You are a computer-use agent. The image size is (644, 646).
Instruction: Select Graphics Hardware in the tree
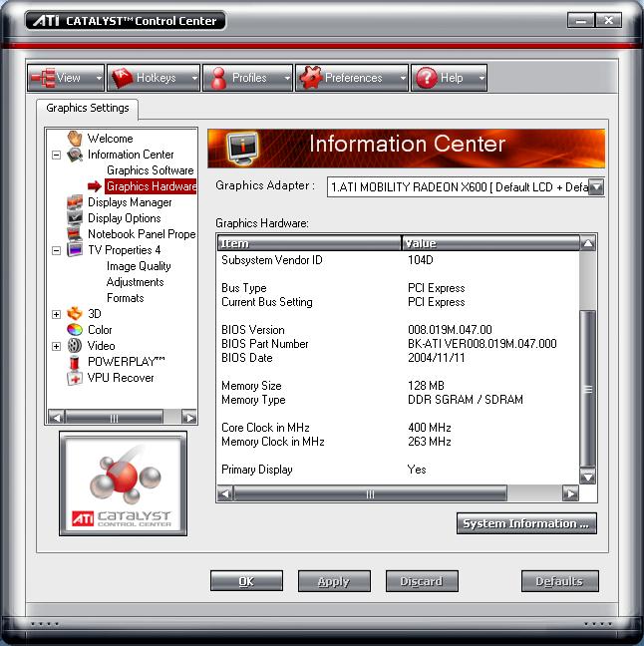(x=151, y=186)
